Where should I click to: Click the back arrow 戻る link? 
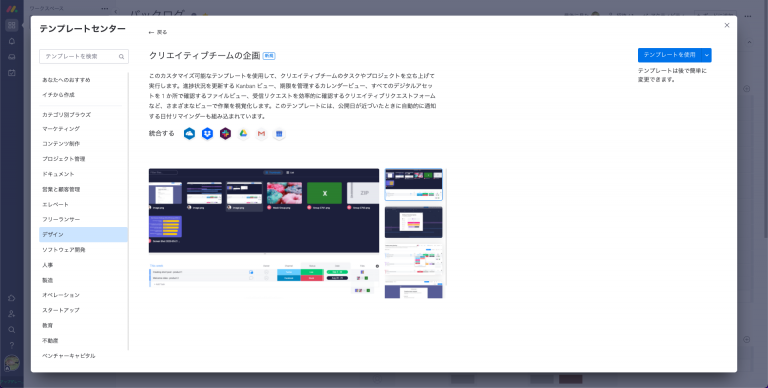pyautogui.click(x=158, y=32)
